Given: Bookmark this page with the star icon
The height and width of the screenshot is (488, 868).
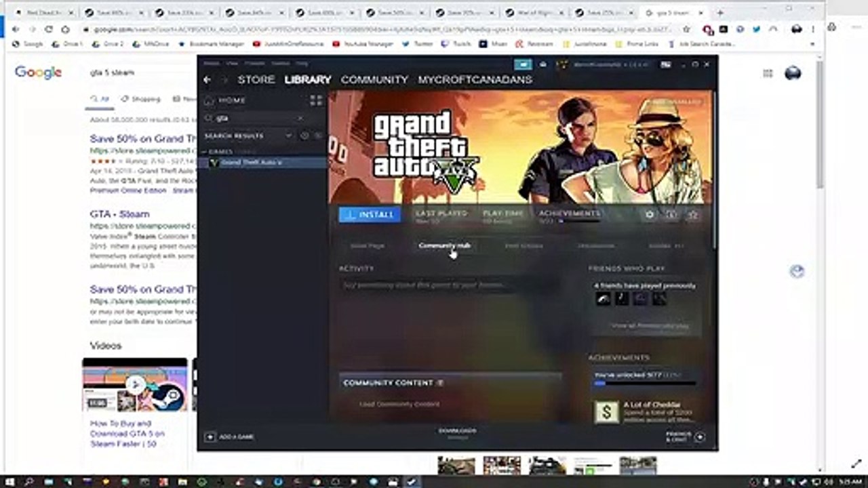Looking at the screenshot, I should (x=686, y=29).
